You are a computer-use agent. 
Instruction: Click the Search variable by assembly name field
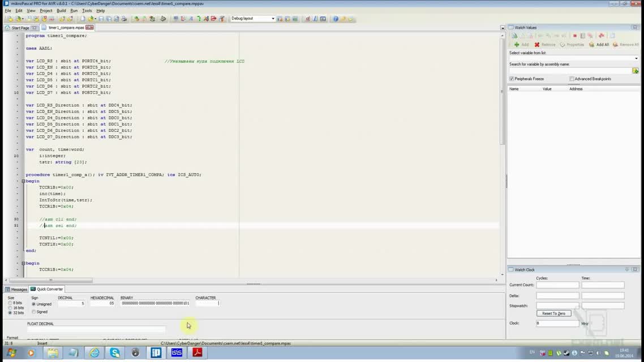pyautogui.click(x=570, y=71)
